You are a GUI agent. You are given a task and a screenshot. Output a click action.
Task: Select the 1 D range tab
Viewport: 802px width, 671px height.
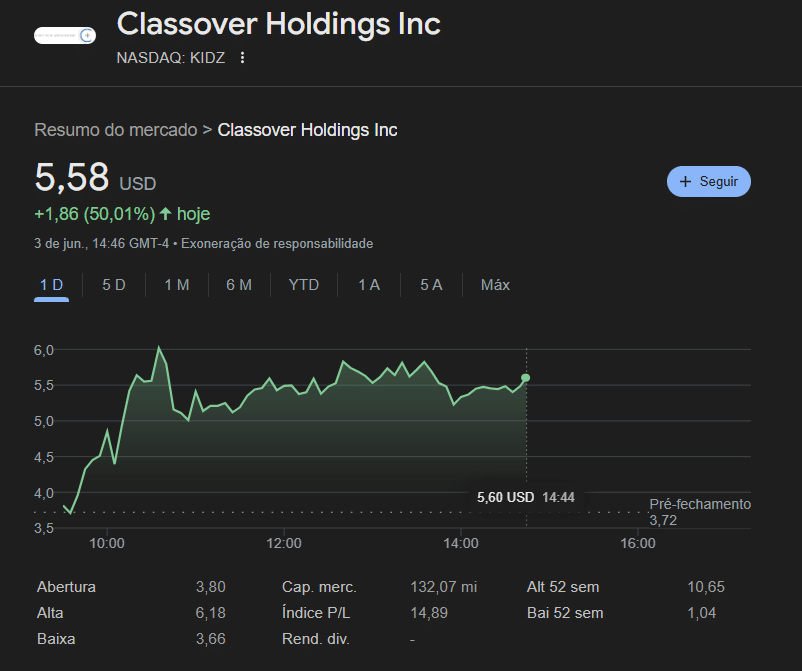pos(52,285)
